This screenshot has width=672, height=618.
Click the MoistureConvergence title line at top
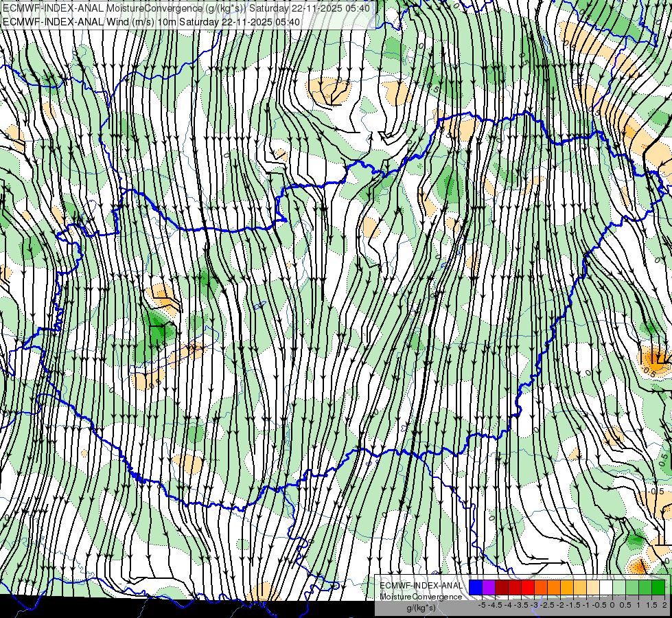pos(187,8)
